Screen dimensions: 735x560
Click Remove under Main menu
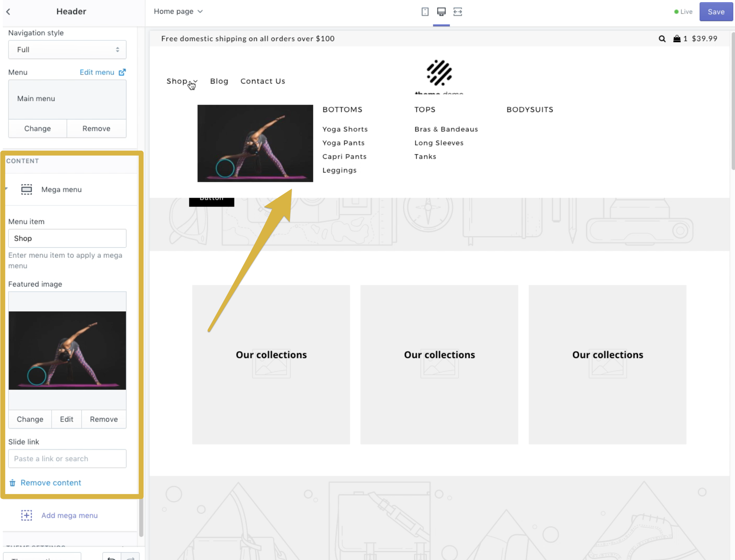(x=96, y=128)
